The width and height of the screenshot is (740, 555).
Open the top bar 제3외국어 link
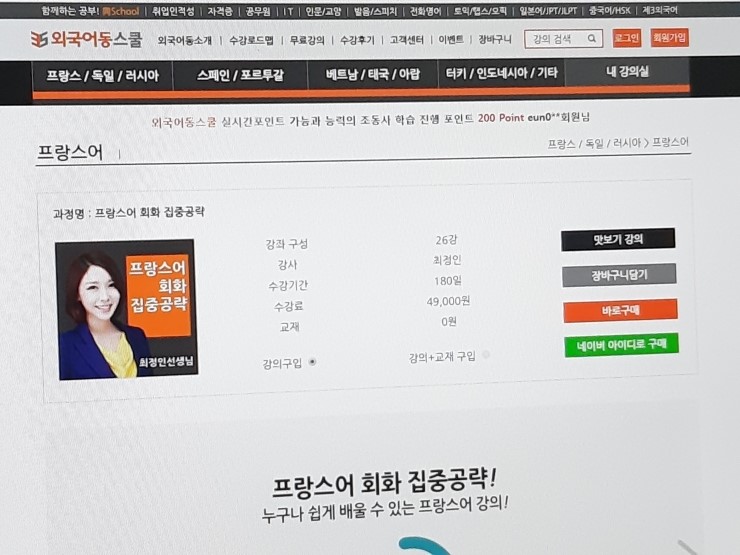(660, 10)
